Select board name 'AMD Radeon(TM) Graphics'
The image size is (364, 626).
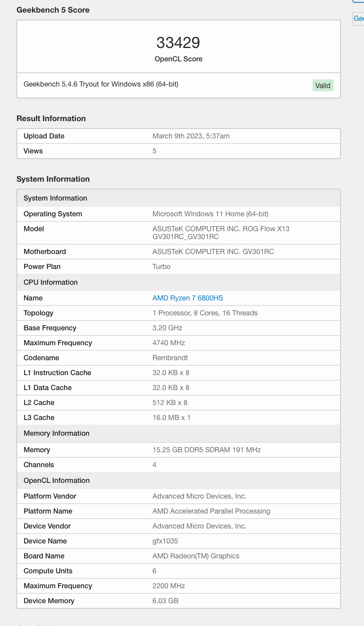point(196,556)
